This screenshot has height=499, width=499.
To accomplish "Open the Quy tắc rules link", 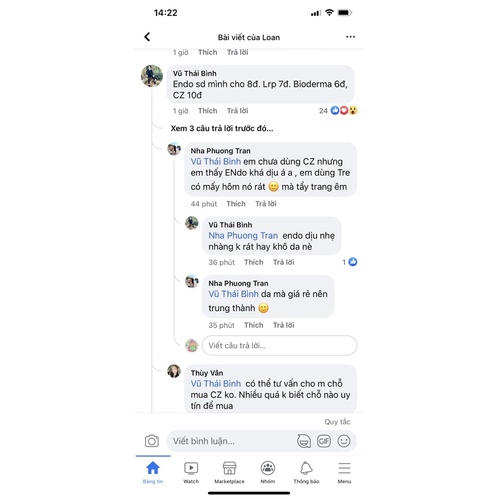I will pyautogui.click(x=337, y=422).
